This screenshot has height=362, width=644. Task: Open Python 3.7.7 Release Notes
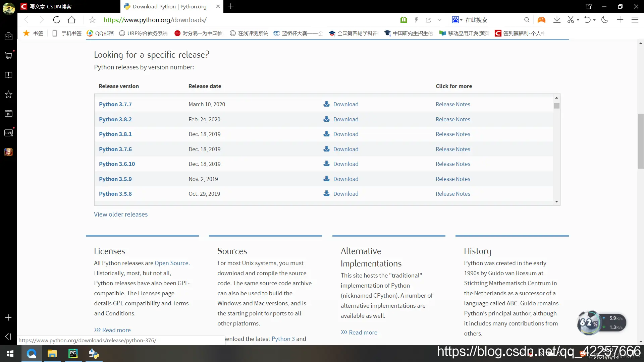[x=452, y=104]
